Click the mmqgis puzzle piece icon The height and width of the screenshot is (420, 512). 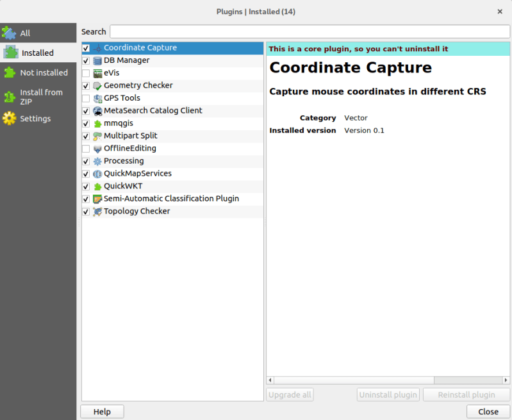point(97,124)
